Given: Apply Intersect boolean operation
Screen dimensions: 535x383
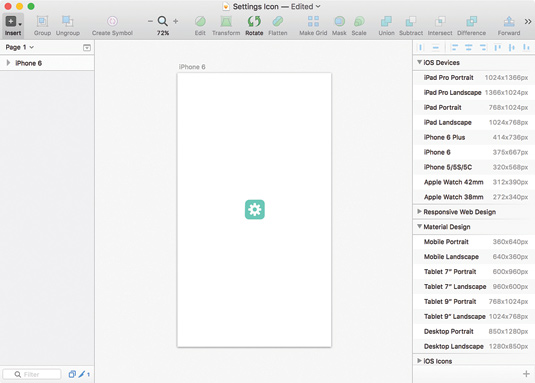Looking at the screenshot, I should pos(440,22).
